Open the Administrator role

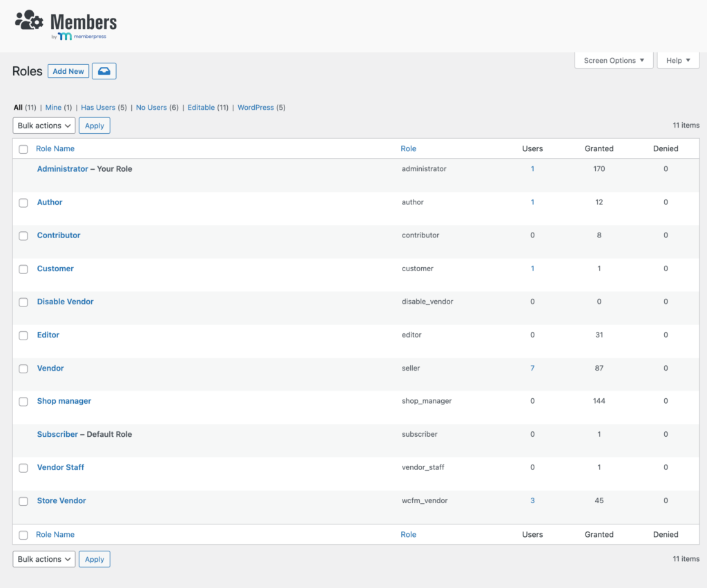pos(63,169)
